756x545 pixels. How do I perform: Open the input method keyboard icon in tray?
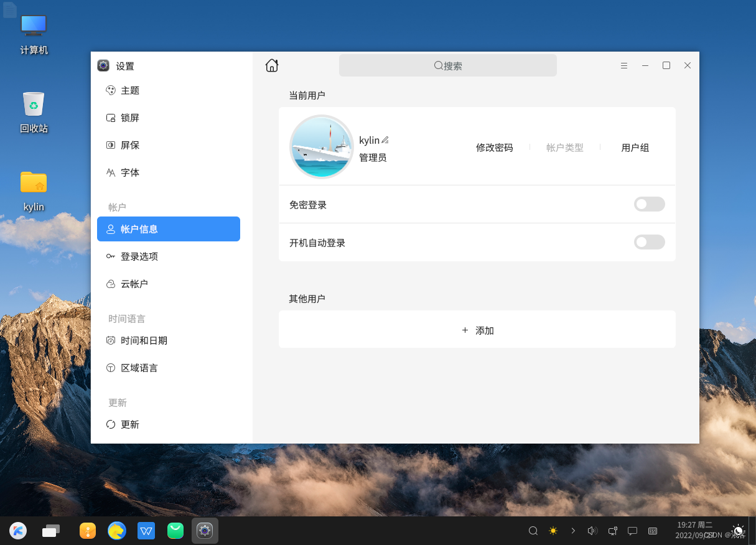[x=652, y=531]
